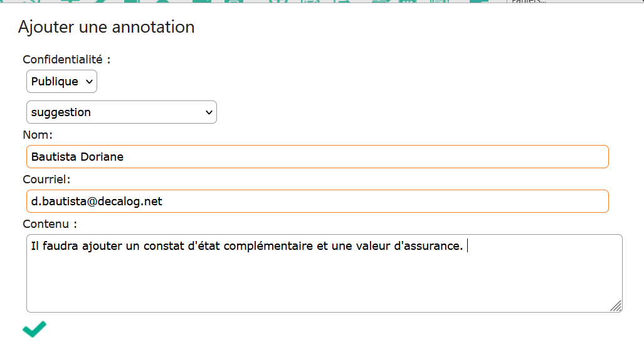Focus the Nom input field
Viewport: 644px width, 344px height.
[317, 156]
